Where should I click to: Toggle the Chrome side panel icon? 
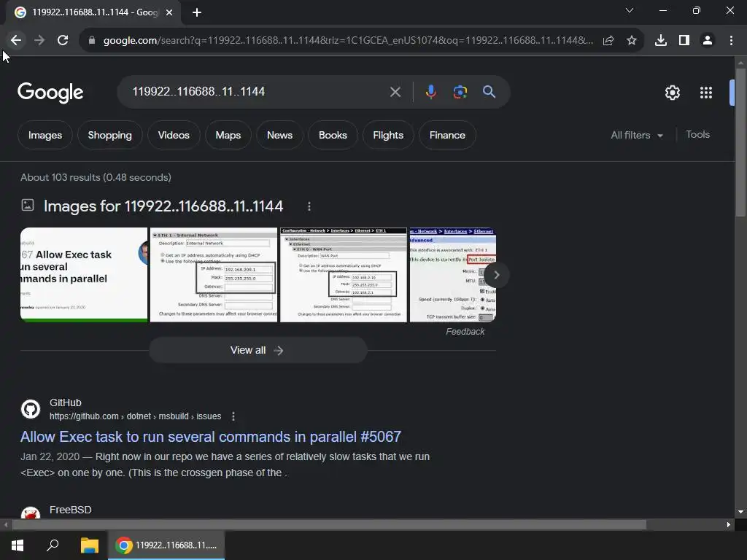684,41
